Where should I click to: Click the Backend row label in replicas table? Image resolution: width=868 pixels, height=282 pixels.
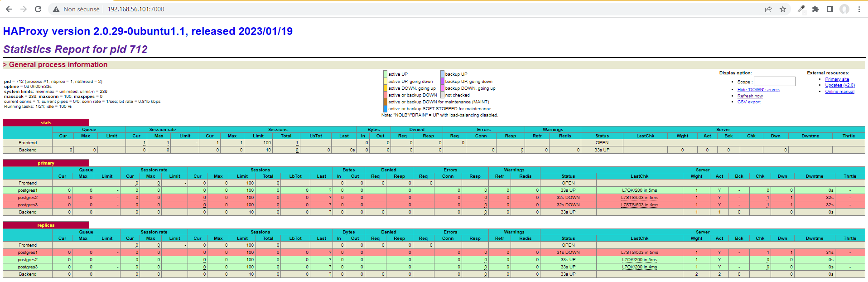(x=28, y=274)
